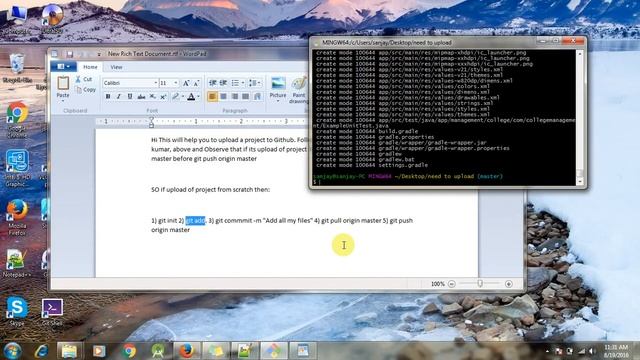Open Mozilla Firefox desktop shortcut
The width and height of the screenshot is (640, 360).
pos(17,218)
